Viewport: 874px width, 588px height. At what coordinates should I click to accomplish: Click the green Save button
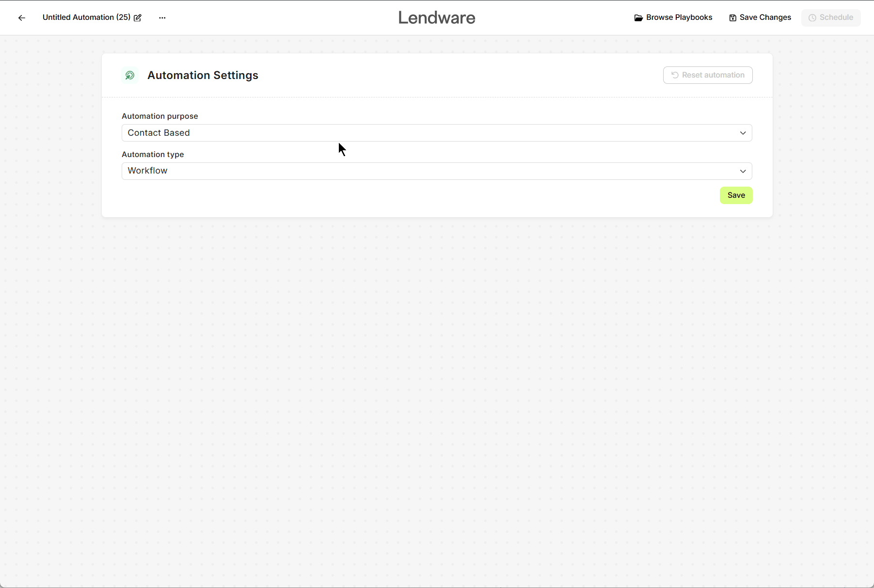coord(736,195)
